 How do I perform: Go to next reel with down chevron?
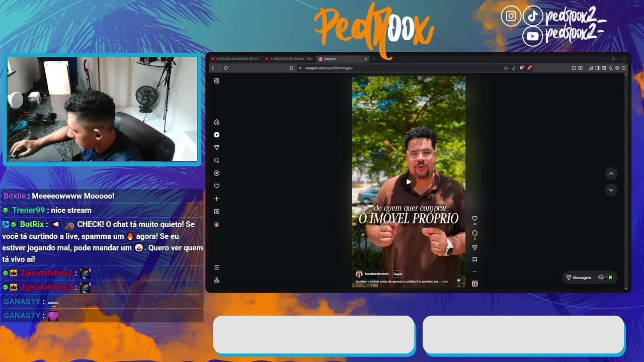pos(611,190)
